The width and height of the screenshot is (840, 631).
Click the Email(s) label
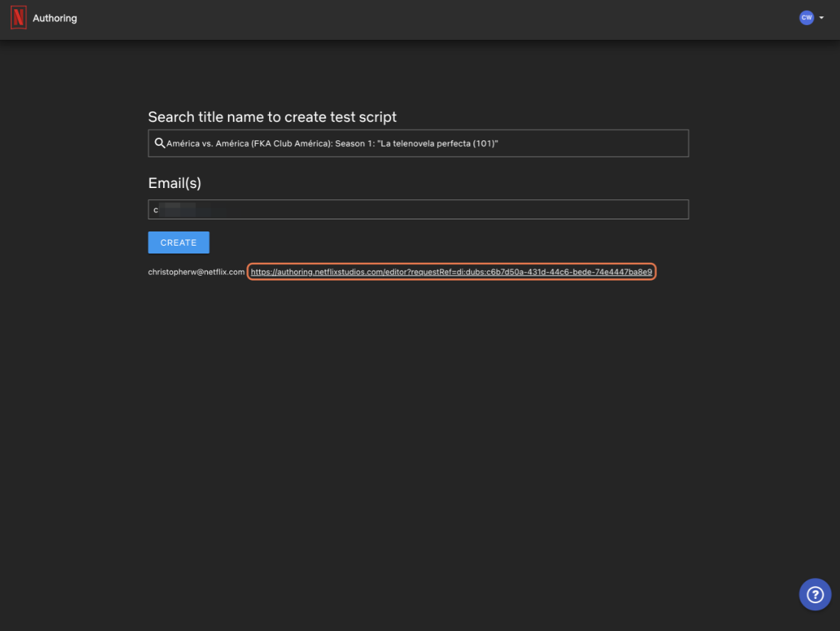(174, 183)
